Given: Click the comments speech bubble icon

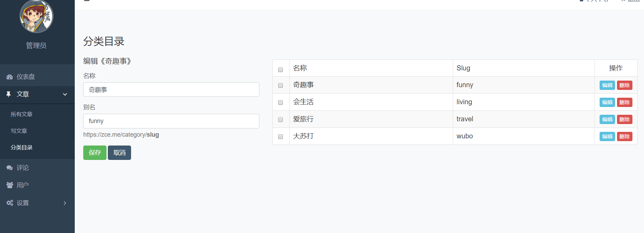Looking at the screenshot, I should click(x=10, y=168).
